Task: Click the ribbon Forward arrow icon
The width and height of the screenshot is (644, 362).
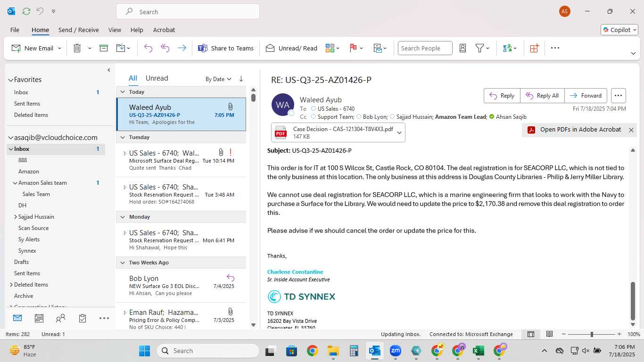Action: pyautogui.click(x=182, y=48)
